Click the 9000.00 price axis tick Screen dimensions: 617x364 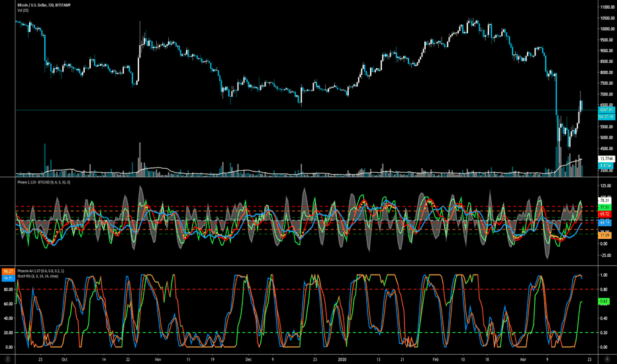coord(607,51)
